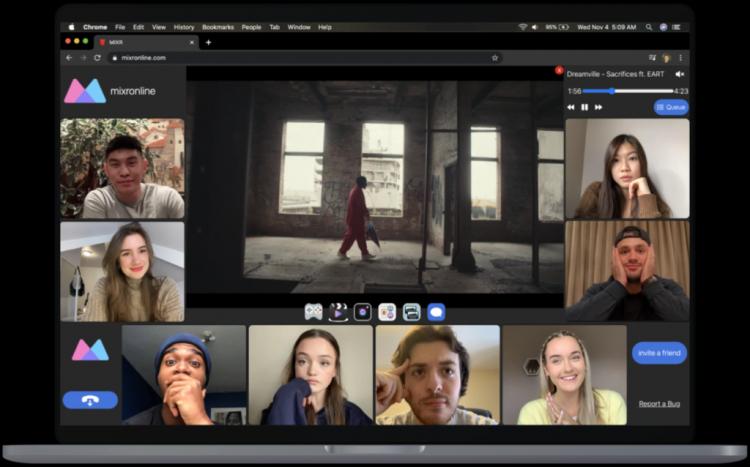This screenshot has width=750, height=467.
Task: Hang up the call with phone button
Action: 90,400
